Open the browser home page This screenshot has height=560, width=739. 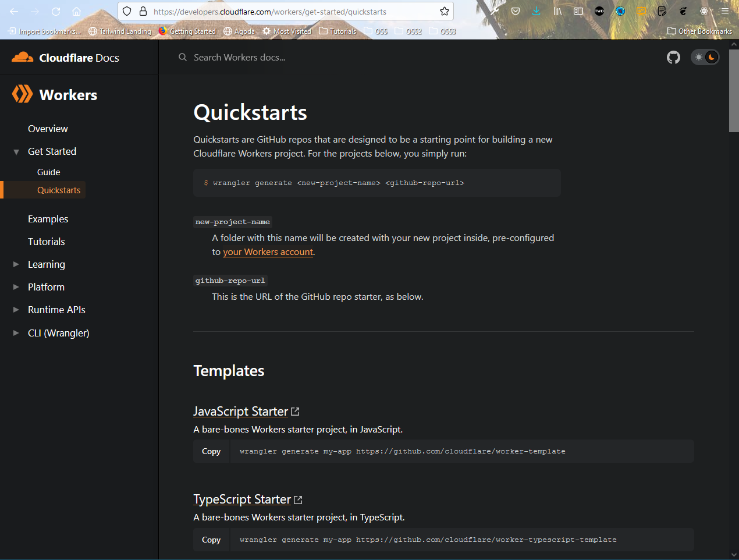[x=76, y=11]
